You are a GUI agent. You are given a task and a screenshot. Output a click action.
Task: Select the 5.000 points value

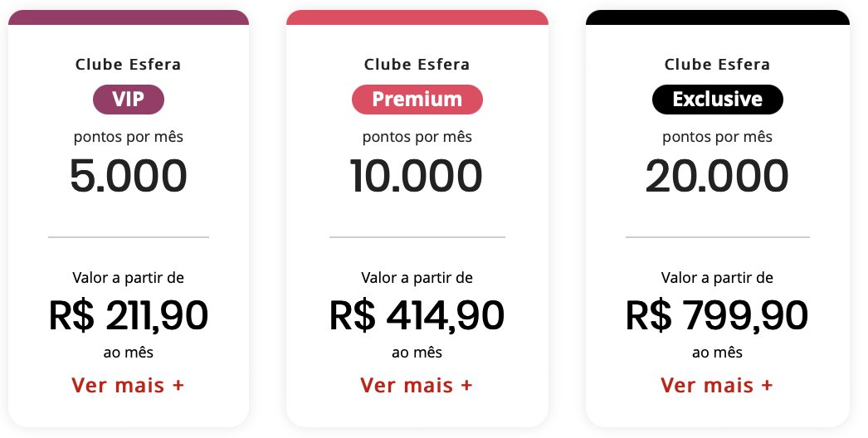tap(129, 176)
